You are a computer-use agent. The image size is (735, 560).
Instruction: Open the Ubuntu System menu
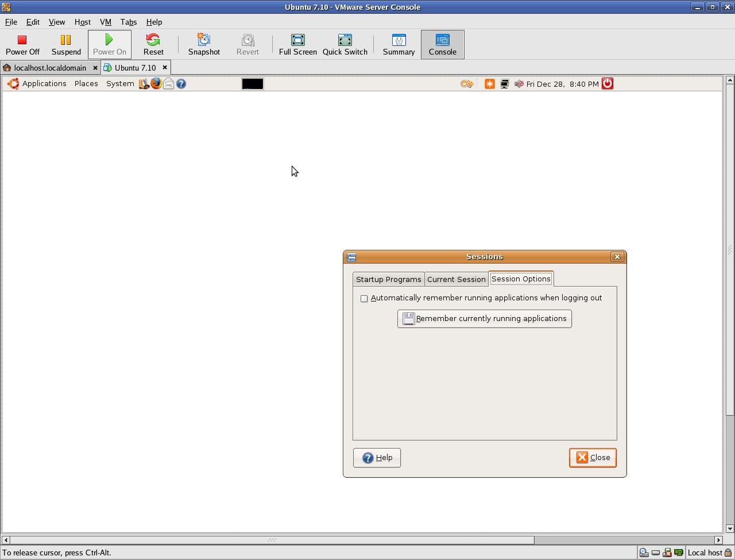(x=119, y=84)
